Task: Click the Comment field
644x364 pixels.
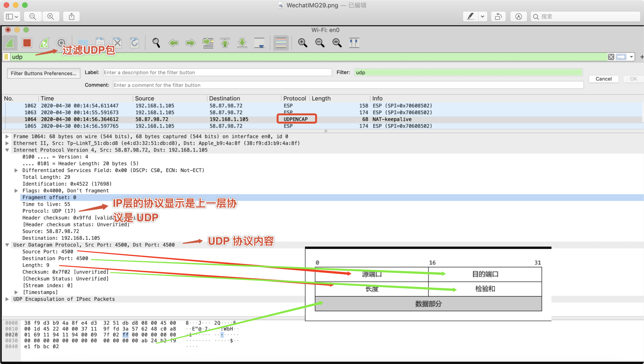Action: pos(348,85)
